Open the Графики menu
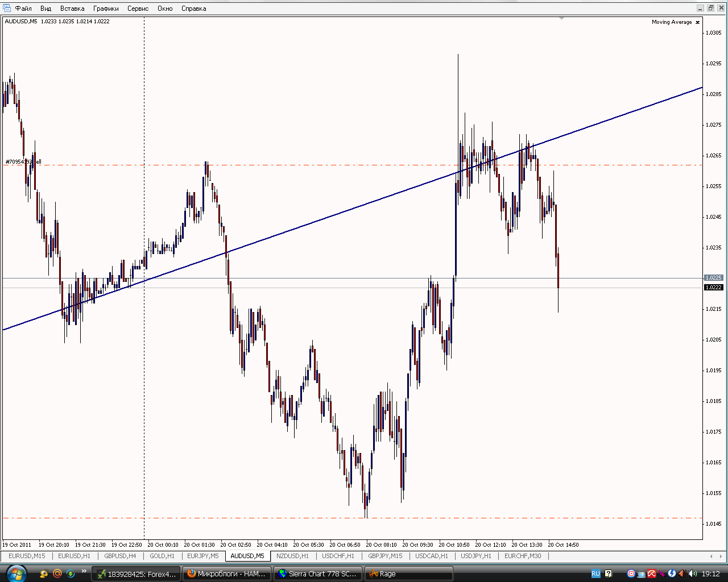This screenshot has width=728, height=582. click(106, 9)
